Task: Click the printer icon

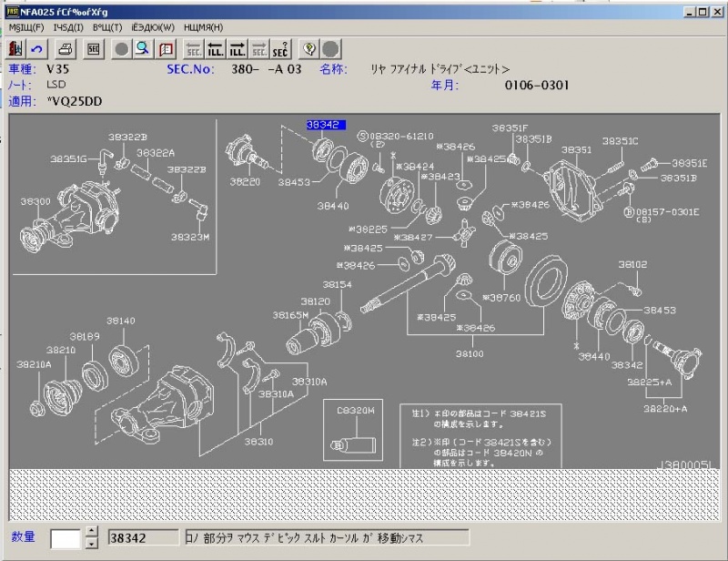Action: pos(66,48)
